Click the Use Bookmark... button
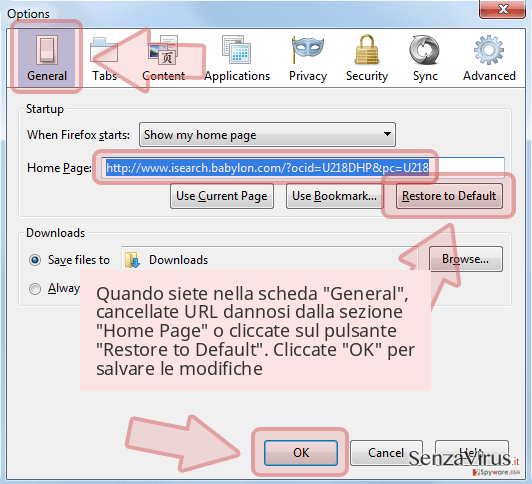Image resolution: width=532 pixels, height=484 pixels. click(335, 196)
